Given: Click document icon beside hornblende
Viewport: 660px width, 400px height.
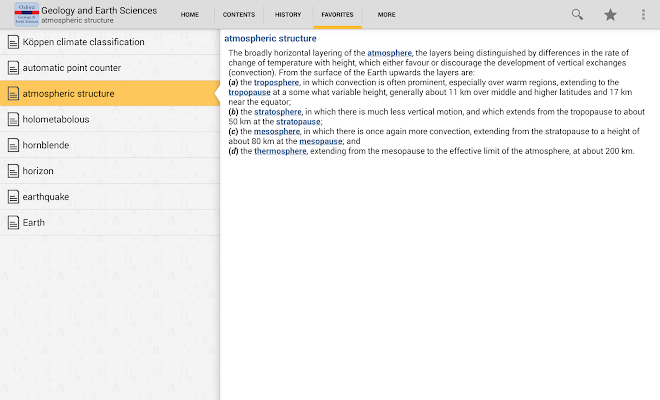Looking at the screenshot, I should tap(13, 145).
